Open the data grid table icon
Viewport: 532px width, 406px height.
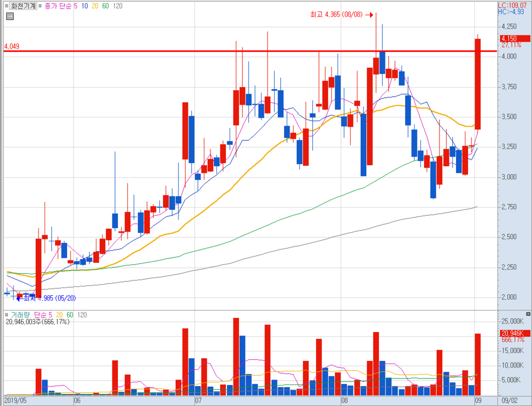click(10, 16)
